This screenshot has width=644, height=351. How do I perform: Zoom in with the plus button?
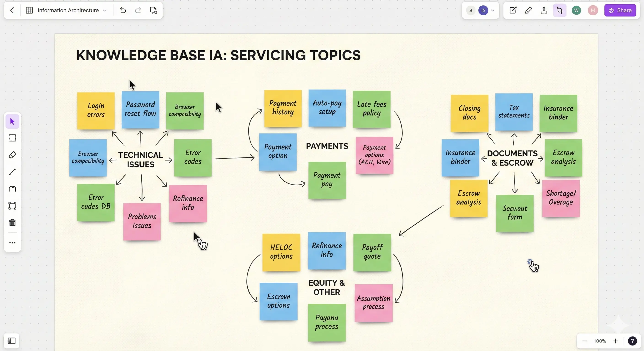click(615, 341)
